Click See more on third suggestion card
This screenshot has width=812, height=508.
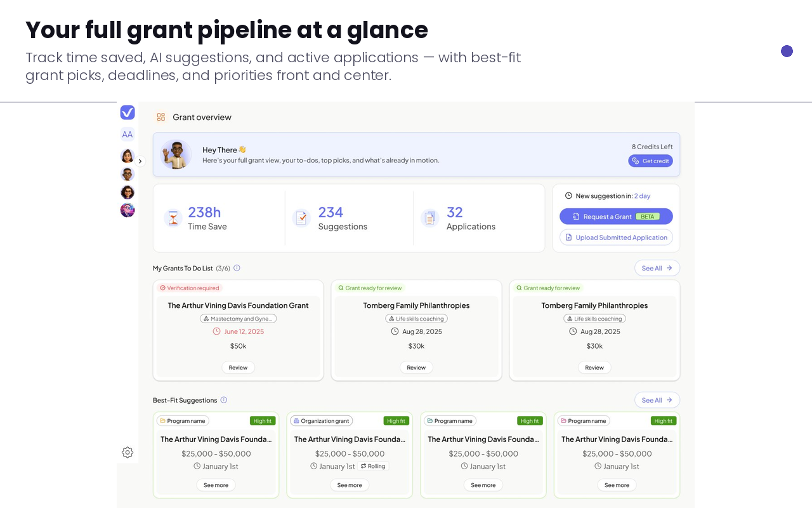coord(483,485)
